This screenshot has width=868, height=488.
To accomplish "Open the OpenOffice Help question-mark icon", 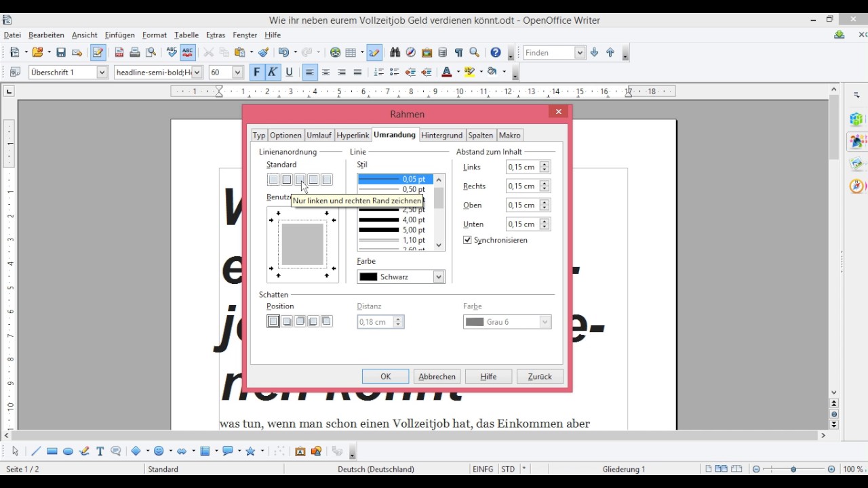I will pos(496,52).
